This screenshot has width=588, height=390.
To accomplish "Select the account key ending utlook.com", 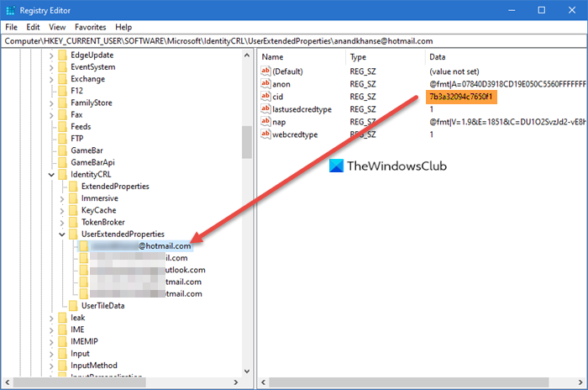I will click(148, 271).
